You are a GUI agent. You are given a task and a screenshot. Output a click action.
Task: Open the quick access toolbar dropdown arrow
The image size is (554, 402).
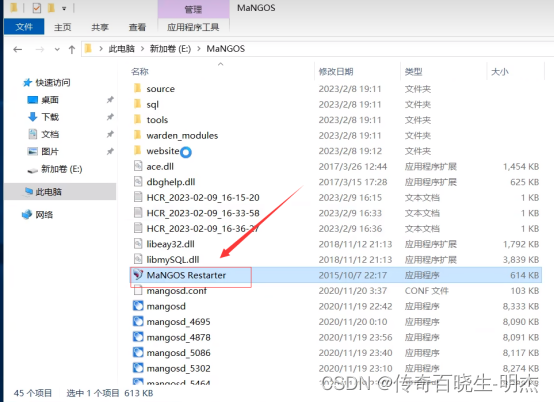pos(64,8)
